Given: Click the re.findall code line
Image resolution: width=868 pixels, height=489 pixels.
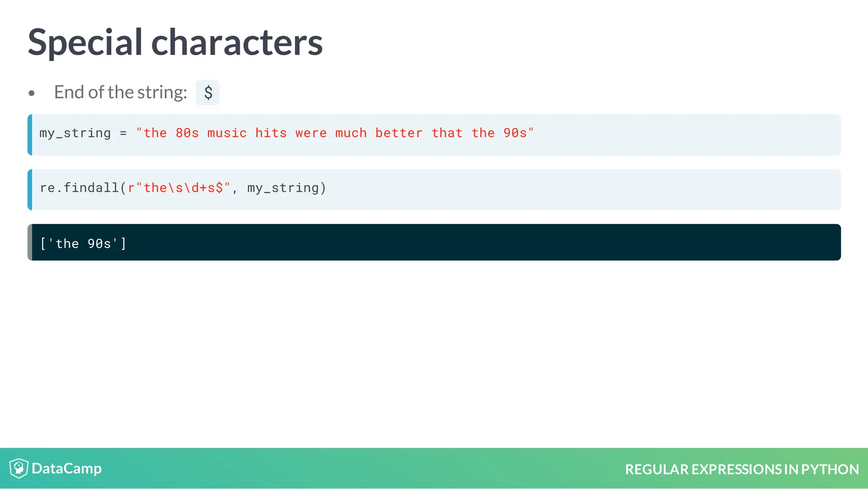Looking at the screenshot, I should [x=183, y=188].
